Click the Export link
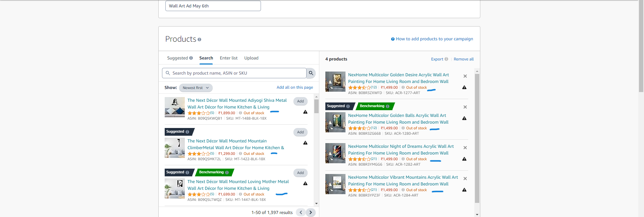Image resolution: width=644 pixels, height=217 pixels. click(x=437, y=59)
